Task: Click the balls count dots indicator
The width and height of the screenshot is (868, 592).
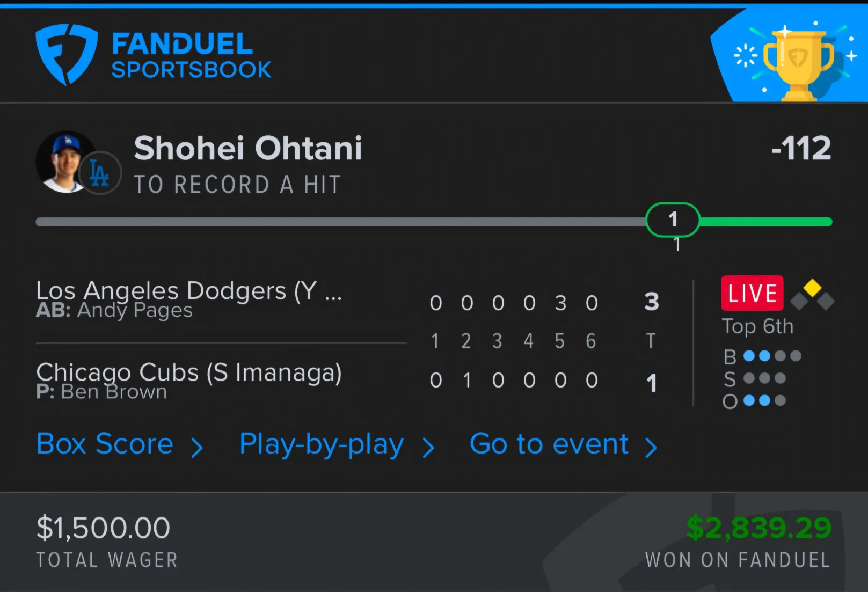Action: 772,356
